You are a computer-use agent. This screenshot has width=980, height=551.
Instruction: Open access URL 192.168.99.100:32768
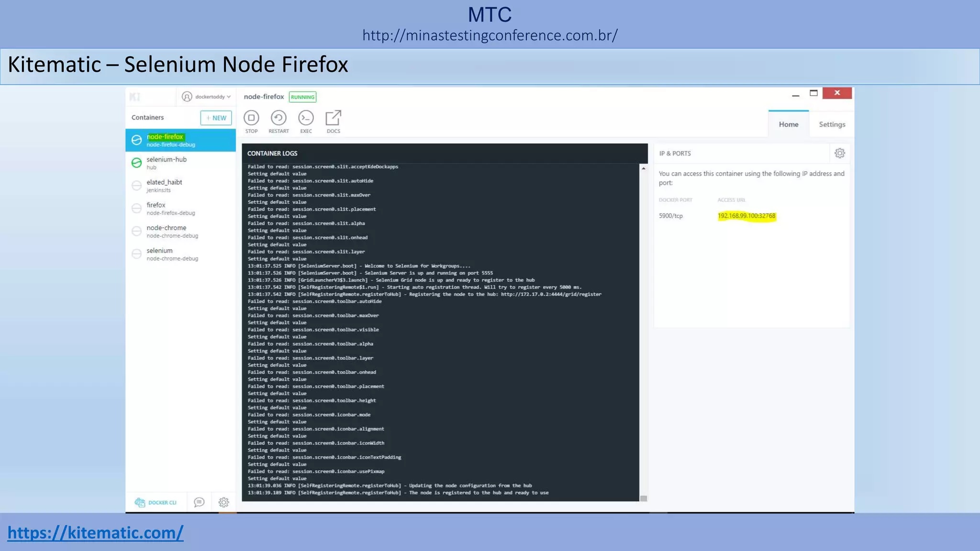746,216
